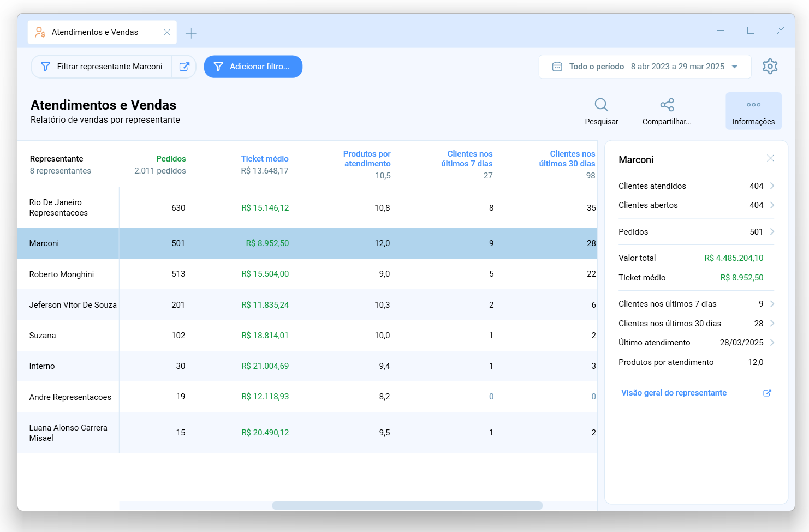The width and height of the screenshot is (809, 532).
Task: Minimize the application window
Action: pyautogui.click(x=721, y=31)
